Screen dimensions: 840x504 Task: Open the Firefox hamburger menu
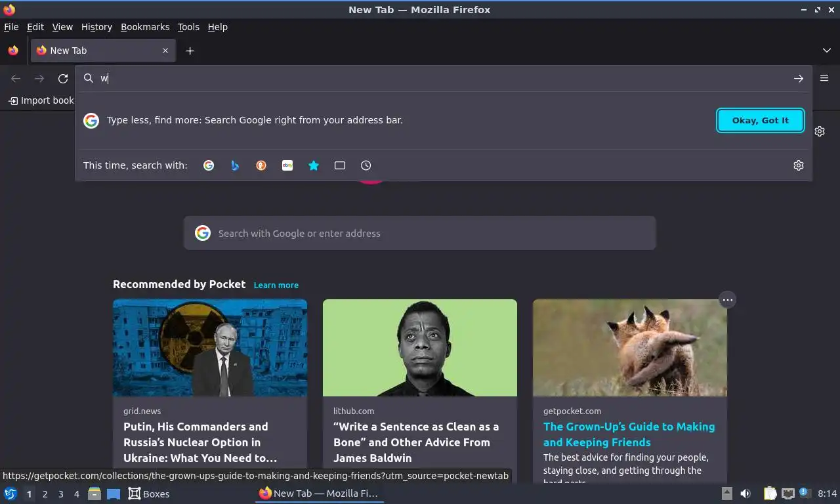pos(824,78)
